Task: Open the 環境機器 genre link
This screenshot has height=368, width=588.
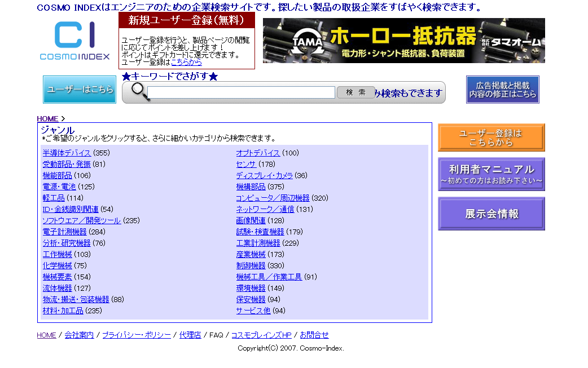Action: tap(251, 288)
